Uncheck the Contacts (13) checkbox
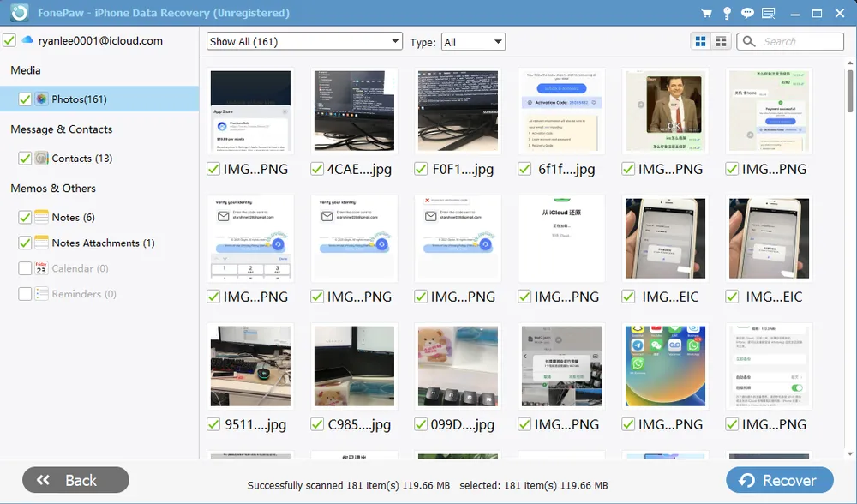 click(x=25, y=158)
